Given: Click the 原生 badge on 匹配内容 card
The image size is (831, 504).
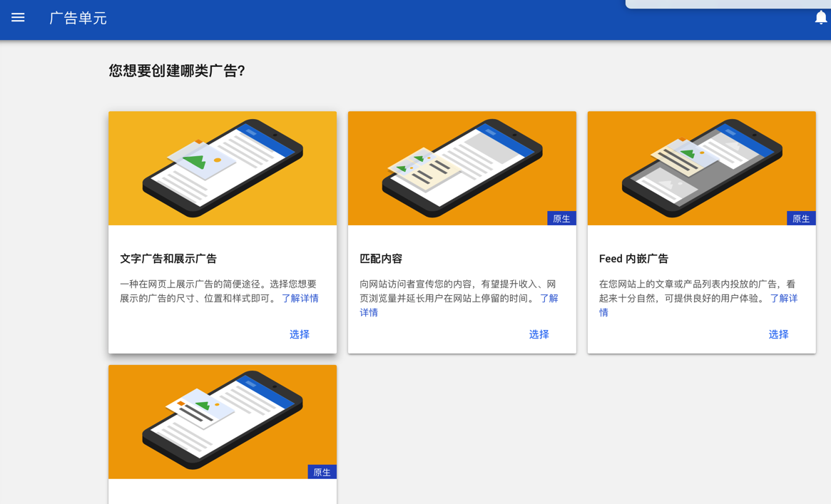Looking at the screenshot, I should [562, 218].
